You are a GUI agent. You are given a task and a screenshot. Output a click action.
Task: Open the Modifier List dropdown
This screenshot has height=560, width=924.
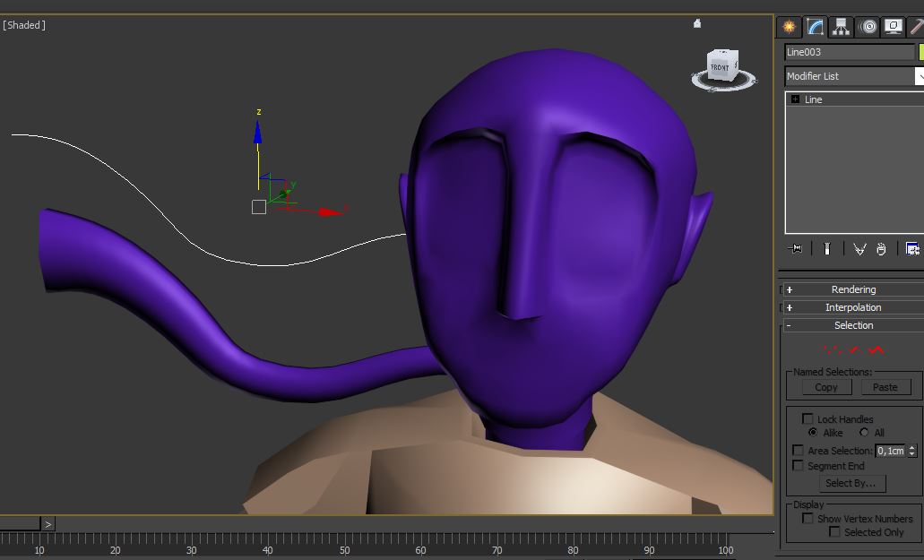point(919,76)
